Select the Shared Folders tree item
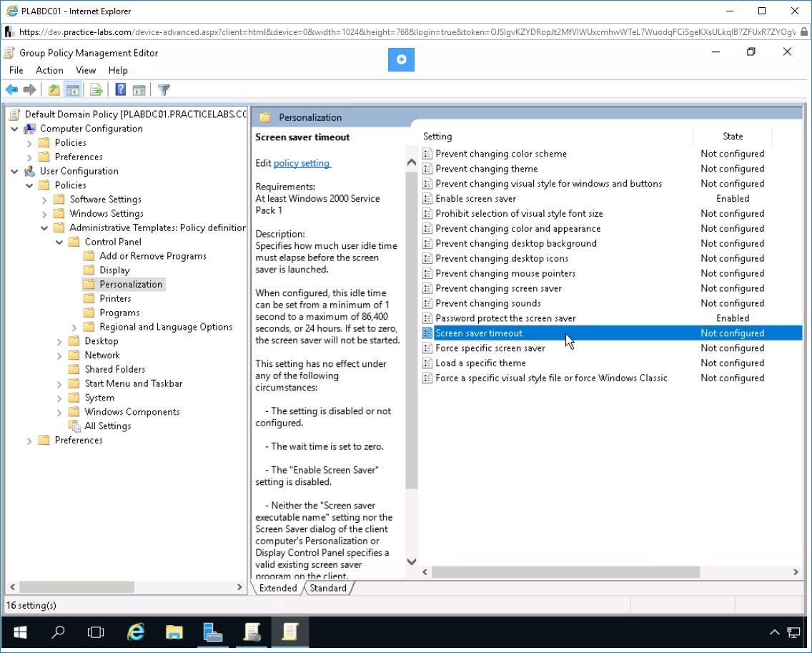This screenshot has width=812, height=653. pyautogui.click(x=115, y=370)
